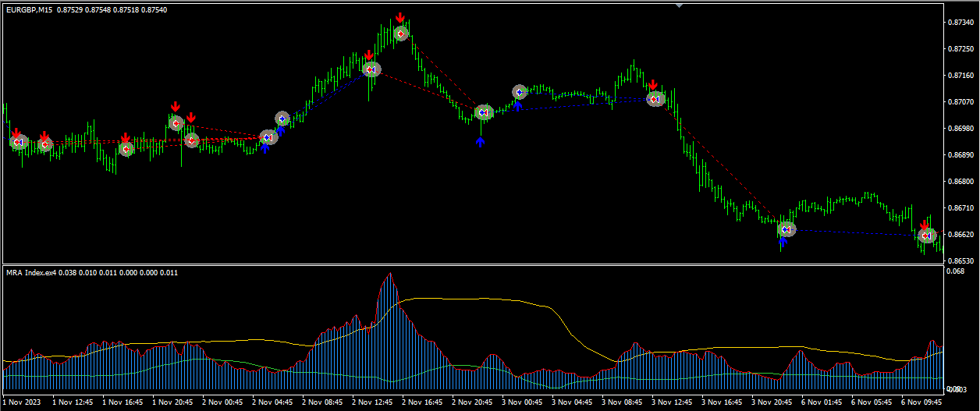Click the 0.87340 price scale label
Image resolution: width=980 pixels, height=411 pixels.
click(959, 23)
